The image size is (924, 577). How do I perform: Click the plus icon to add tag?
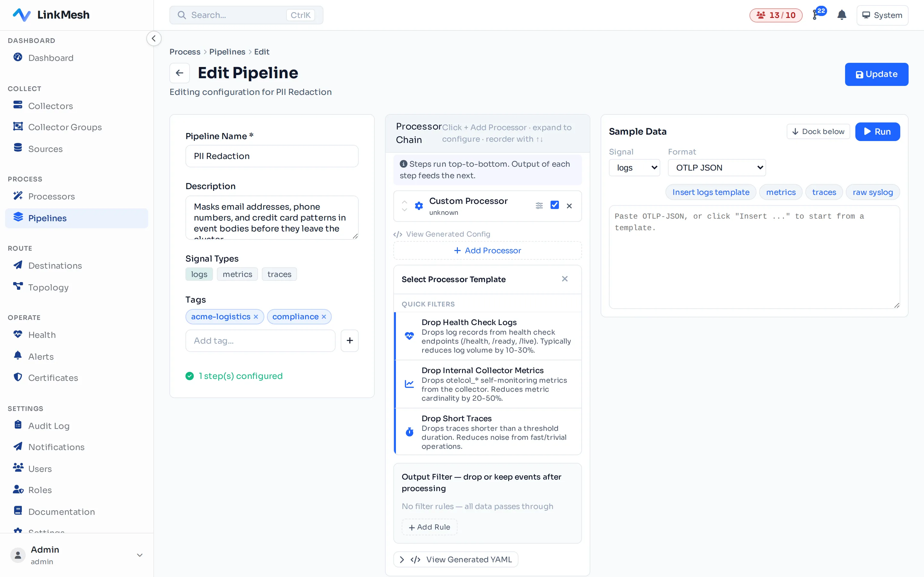[x=349, y=340]
